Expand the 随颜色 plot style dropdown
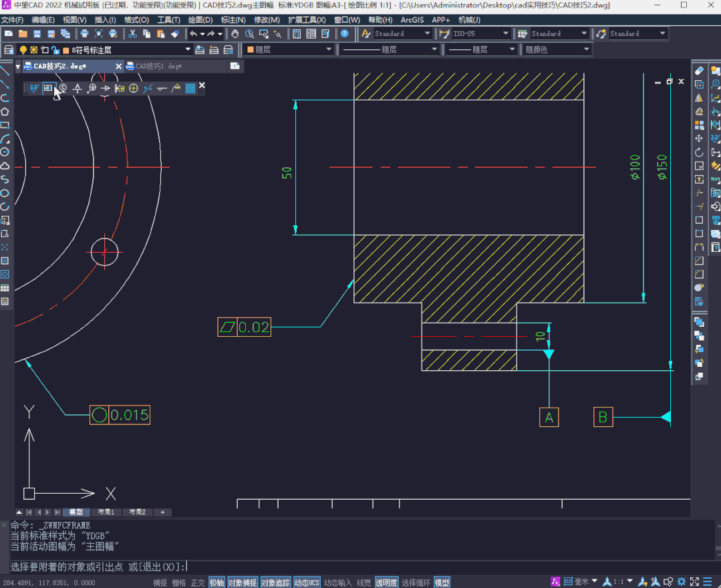Screen dimensions: 721x588 pyautogui.click(x=586, y=50)
